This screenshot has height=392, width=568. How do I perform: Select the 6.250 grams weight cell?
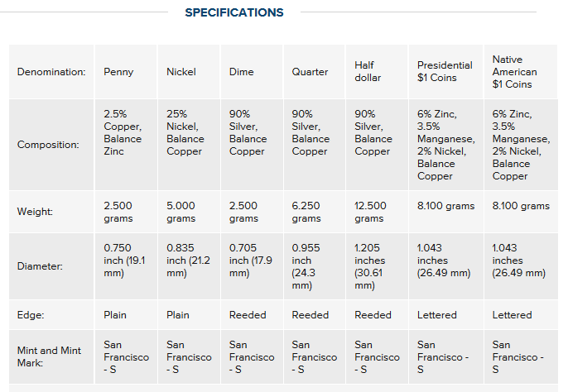tap(310, 212)
